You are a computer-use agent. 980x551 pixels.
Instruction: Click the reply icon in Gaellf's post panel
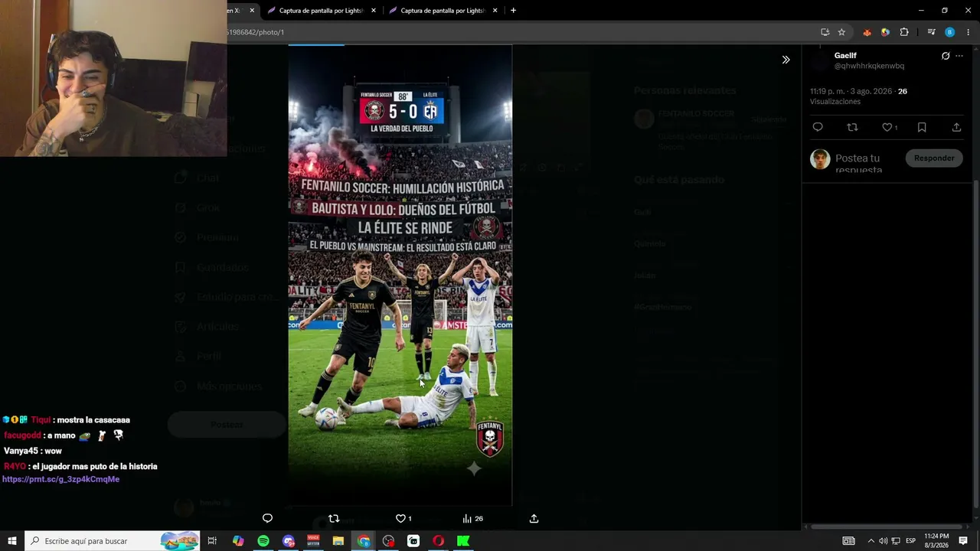click(818, 127)
